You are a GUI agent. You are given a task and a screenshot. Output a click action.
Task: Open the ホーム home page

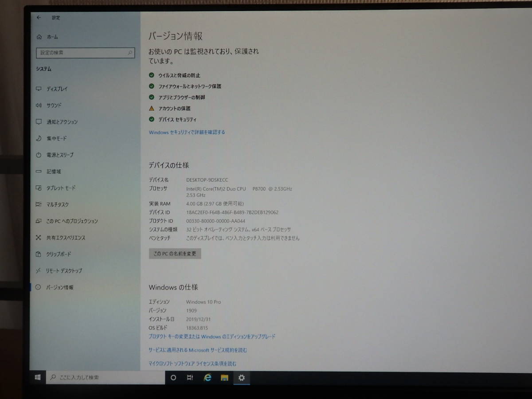pyautogui.click(x=47, y=37)
